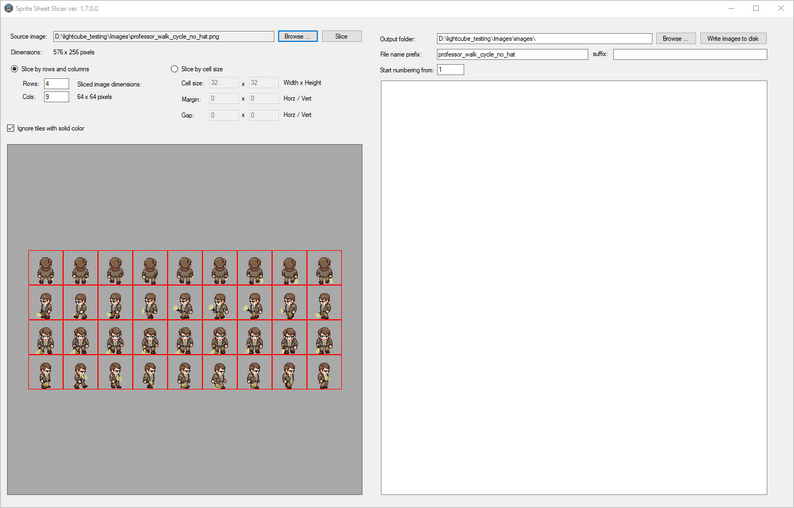Viewport: 794px width, 508px height.
Task: Select first sprite tile in bottom row
Action: point(46,372)
